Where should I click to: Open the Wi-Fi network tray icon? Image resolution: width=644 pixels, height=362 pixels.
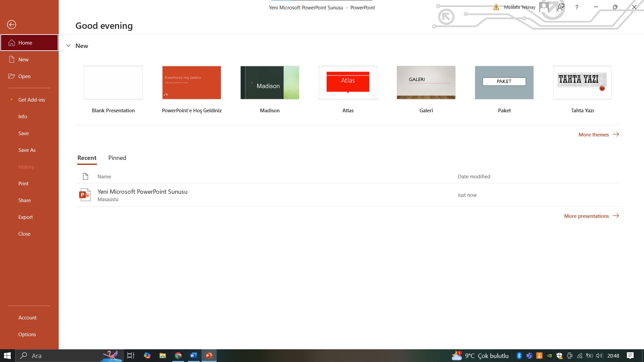(580, 356)
